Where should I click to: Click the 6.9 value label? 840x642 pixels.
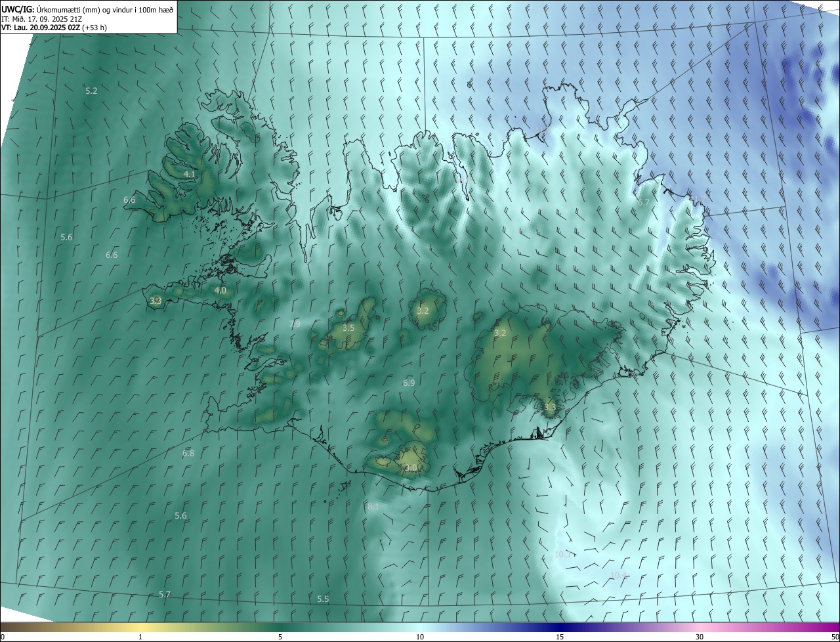[x=409, y=383]
